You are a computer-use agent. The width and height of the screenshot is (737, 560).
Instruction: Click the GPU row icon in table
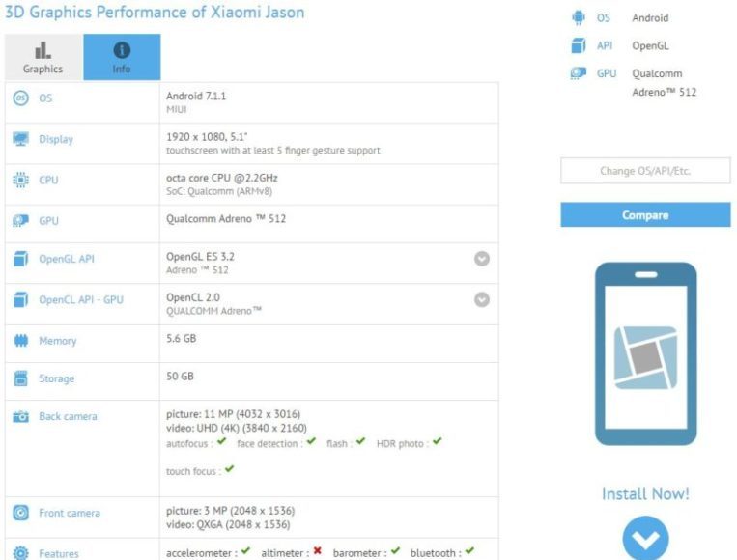[x=20, y=221]
